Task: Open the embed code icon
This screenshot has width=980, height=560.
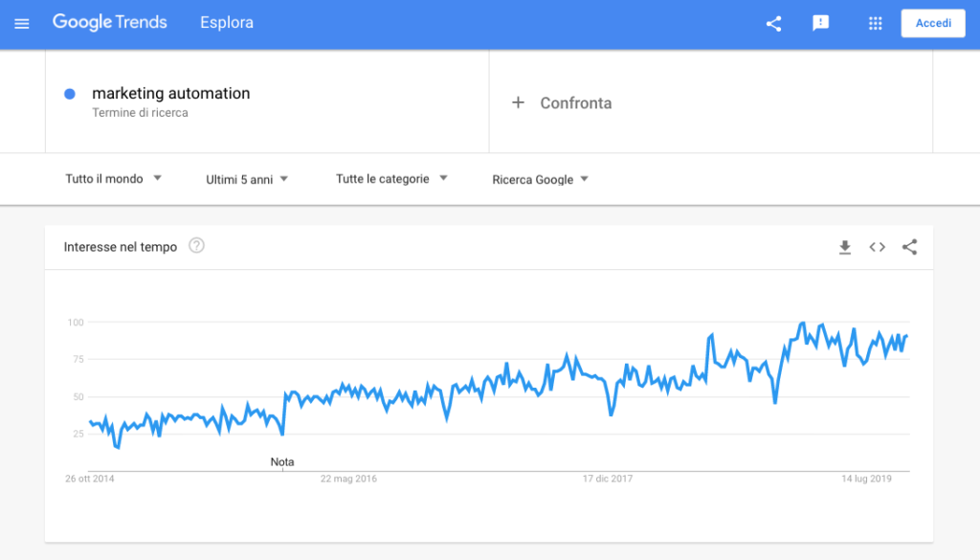Action: pos(878,247)
